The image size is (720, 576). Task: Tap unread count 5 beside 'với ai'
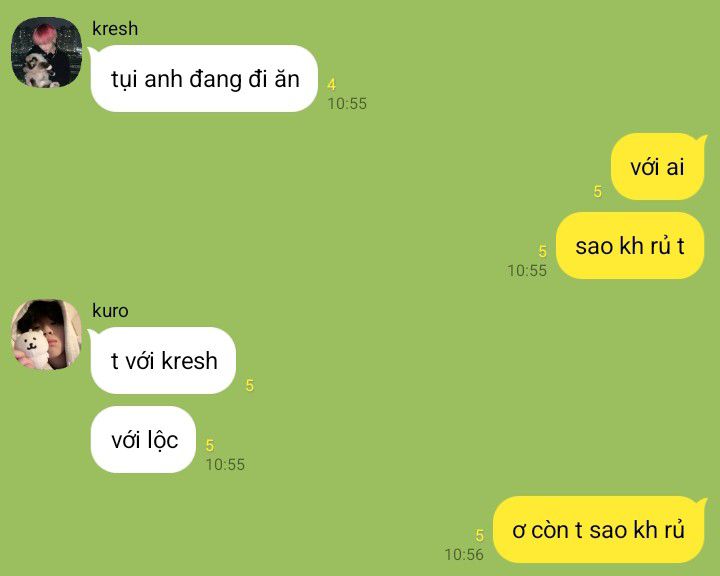pyautogui.click(x=597, y=191)
